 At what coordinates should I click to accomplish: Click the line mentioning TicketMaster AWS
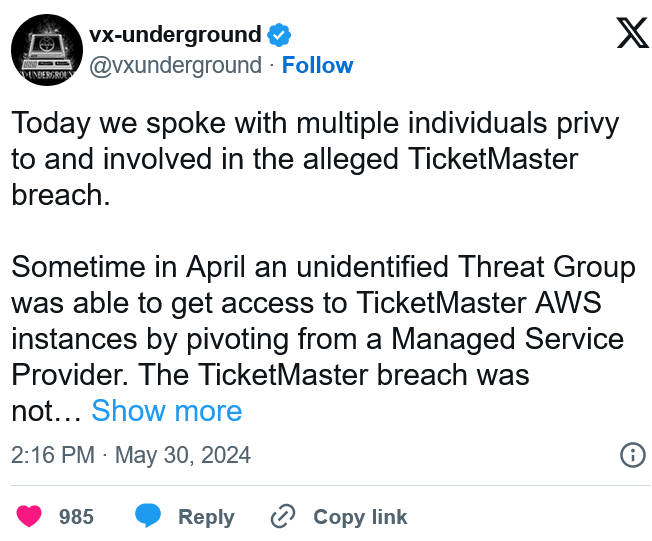click(x=306, y=303)
